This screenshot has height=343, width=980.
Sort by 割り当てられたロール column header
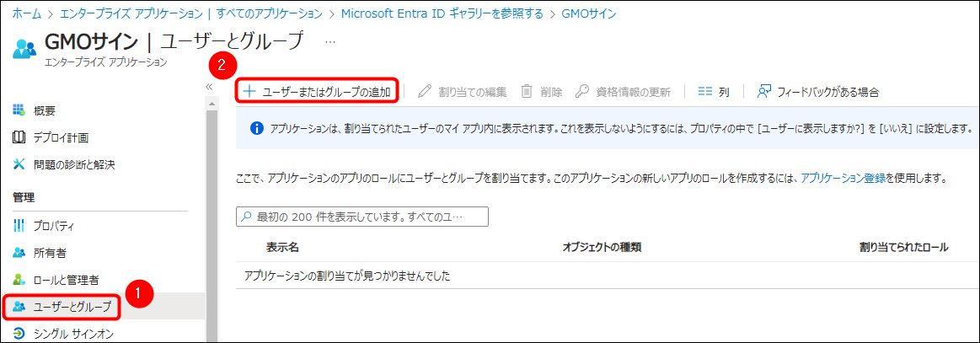904,247
